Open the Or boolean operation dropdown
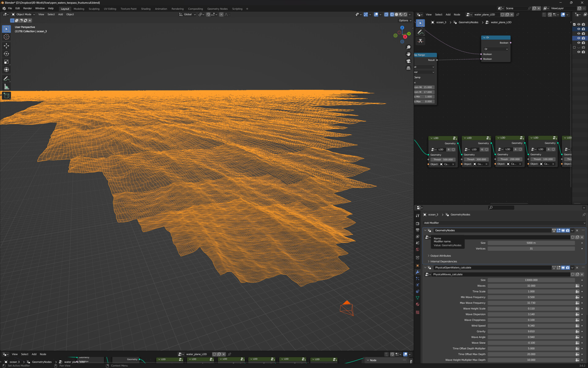The width and height of the screenshot is (588, 368). (x=495, y=49)
